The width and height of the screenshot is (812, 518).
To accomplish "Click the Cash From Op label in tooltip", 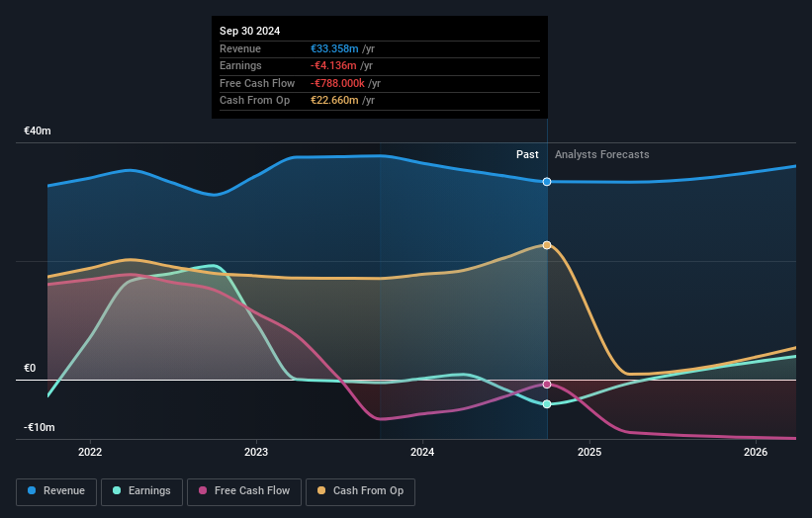I will [255, 101].
